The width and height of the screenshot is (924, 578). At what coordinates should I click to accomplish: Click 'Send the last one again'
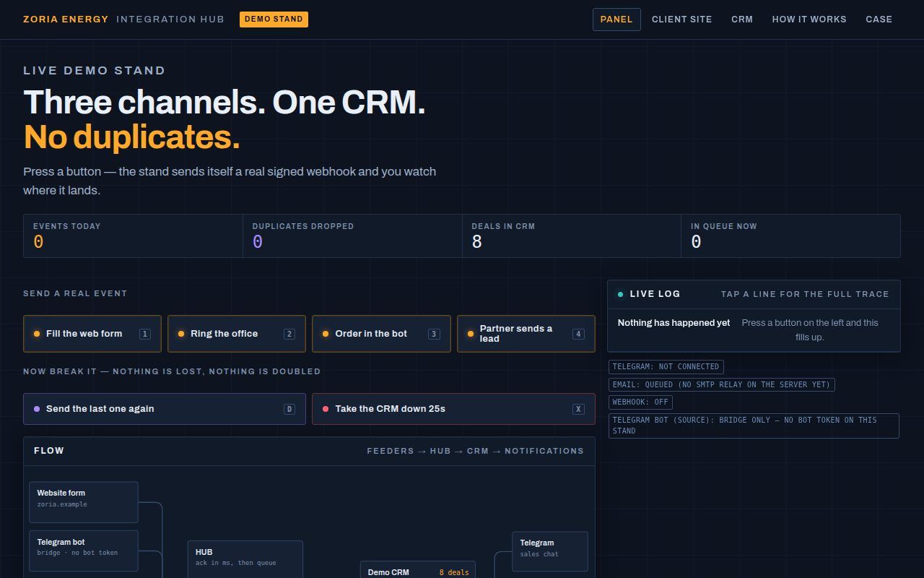click(165, 409)
